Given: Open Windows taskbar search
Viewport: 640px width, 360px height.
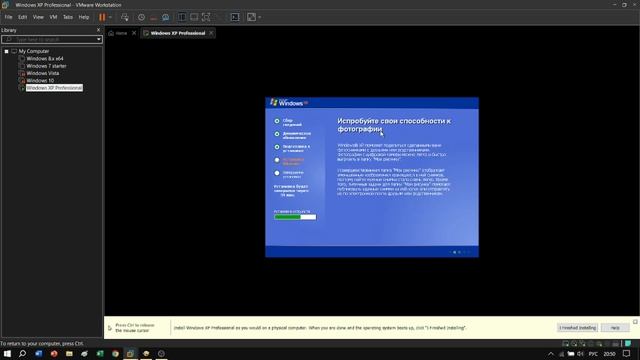Looking at the screenshot, I should (22, 353).
